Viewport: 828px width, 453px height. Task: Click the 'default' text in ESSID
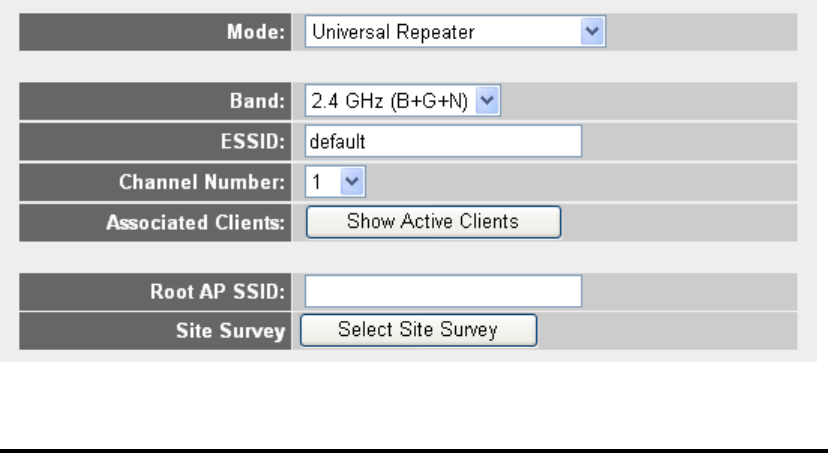coord(336,142)
